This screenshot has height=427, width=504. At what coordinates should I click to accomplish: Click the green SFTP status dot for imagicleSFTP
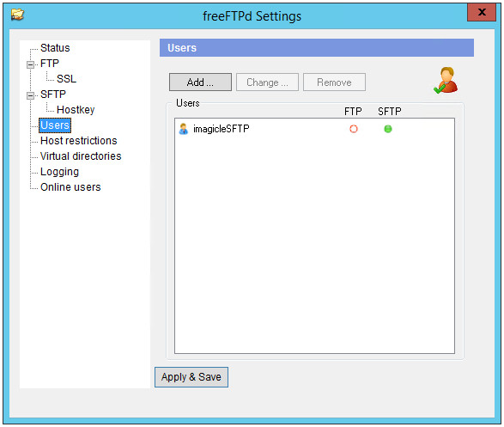[x=388, y=129]
